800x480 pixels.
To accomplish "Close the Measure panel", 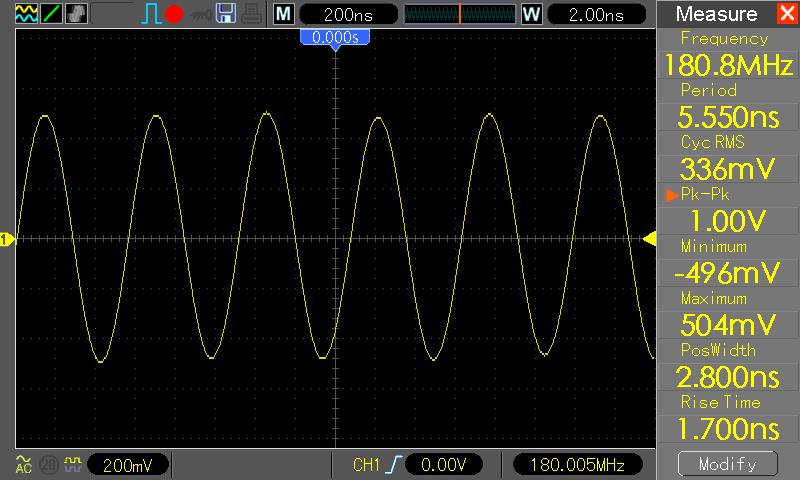I will coord(787,13).
